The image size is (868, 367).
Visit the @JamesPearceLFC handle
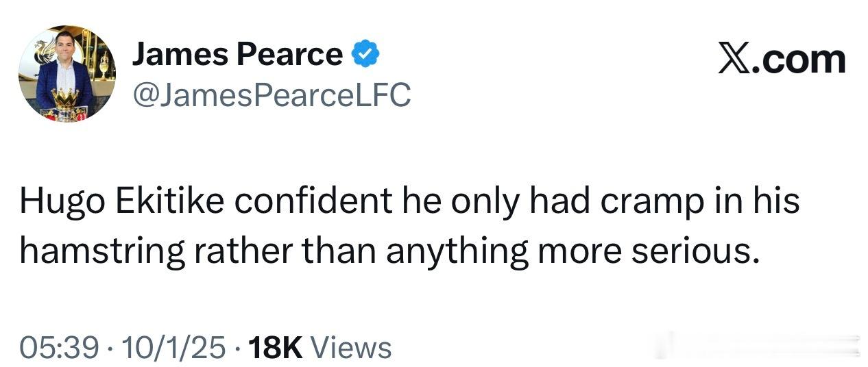point(272,95)
